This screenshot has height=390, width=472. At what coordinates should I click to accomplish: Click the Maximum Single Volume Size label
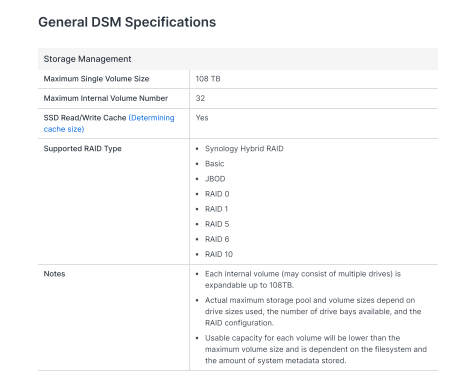tap(96, 79)
